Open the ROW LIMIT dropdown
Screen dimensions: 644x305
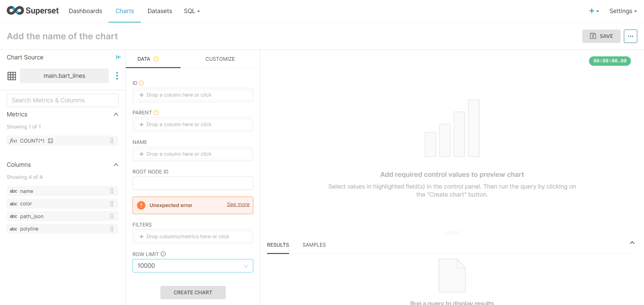click(193, 266)
